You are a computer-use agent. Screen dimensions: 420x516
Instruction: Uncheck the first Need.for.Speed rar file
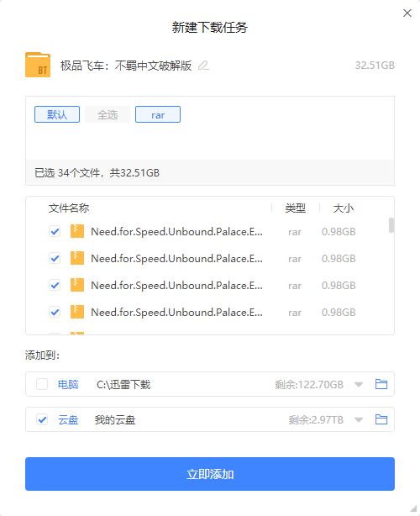click(x=55, y=231)
